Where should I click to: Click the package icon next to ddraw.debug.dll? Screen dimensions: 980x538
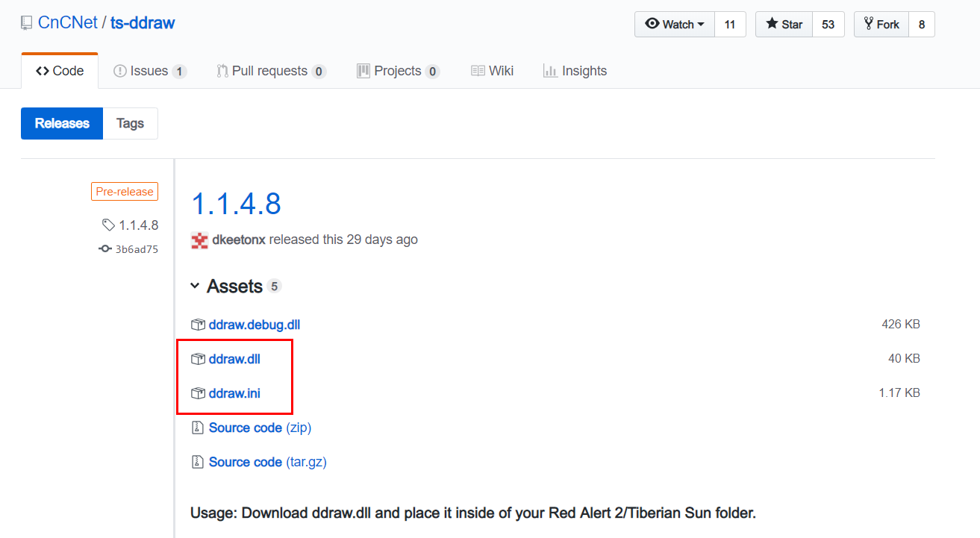[198, 325]
